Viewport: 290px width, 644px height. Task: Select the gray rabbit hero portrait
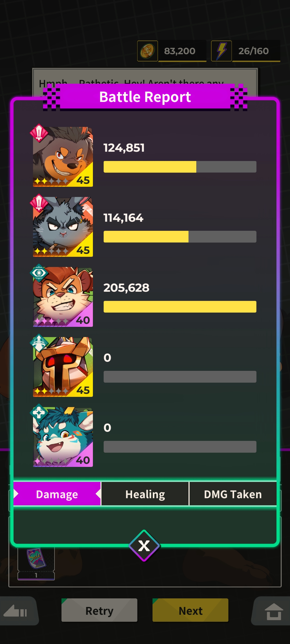point(63,227)
